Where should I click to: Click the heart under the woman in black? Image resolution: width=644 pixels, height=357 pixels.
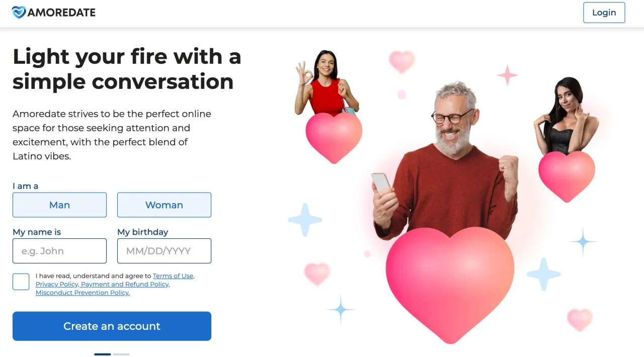coord(567,176)
